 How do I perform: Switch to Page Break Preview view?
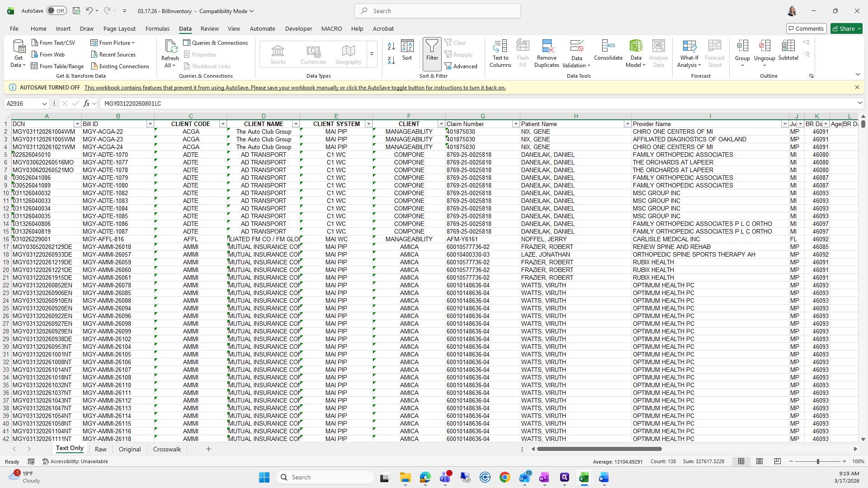(777, 461)
